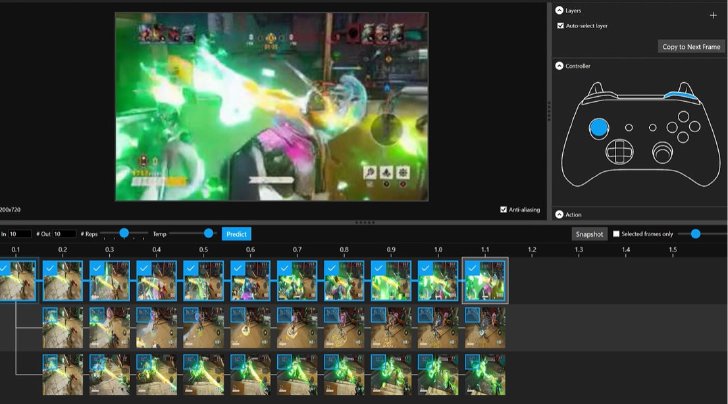Uncheck top-row frame at 1.0
Image resolution: width=728 pixels, height=404 pixels.
[x=425, y=268]
